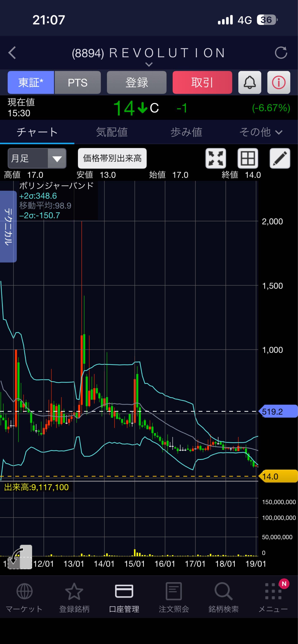Switch to the 気配値 tab

tap(112, 132)
